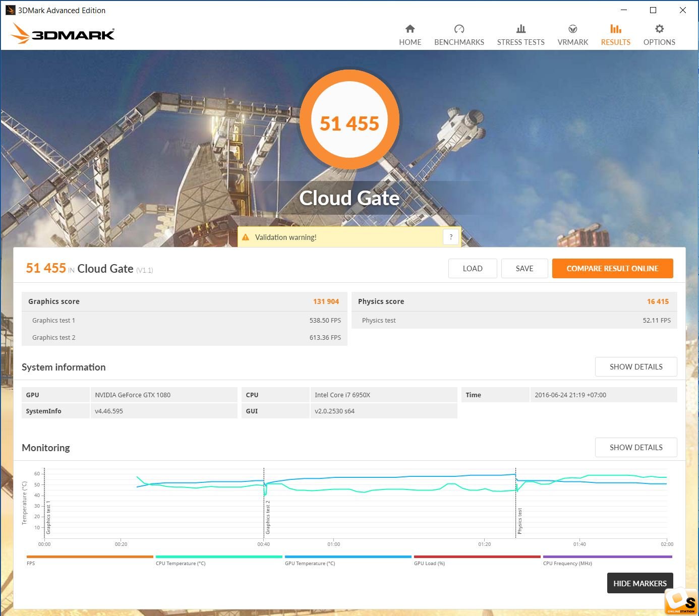The image size is (699, 616).
Task: Show details for Monitoring section
Action: point(636,448)
